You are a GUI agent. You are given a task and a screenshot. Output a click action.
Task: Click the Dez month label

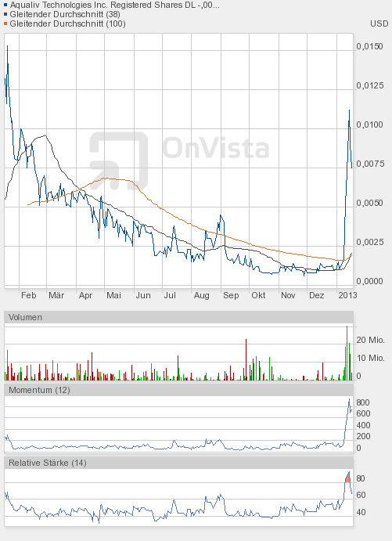coord(317,295)
